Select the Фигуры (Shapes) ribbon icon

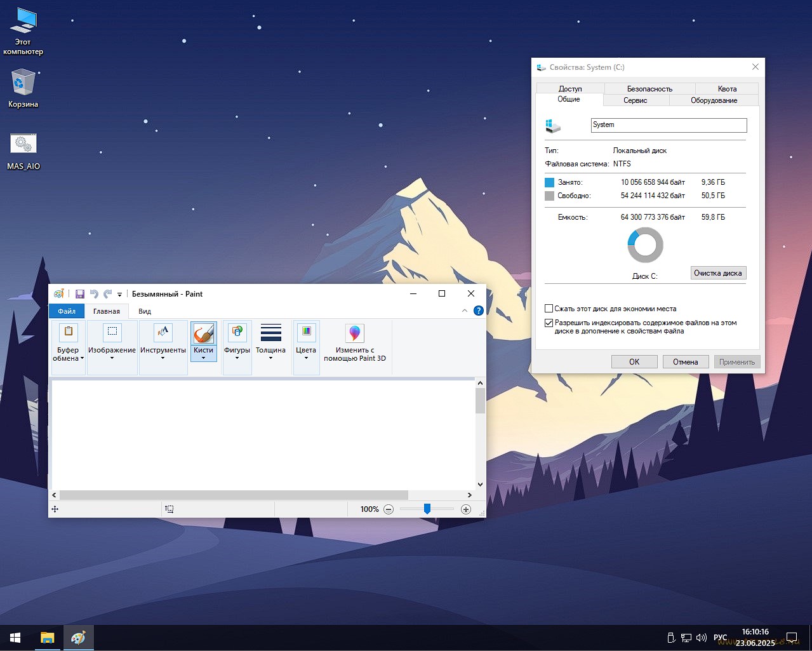pos(237,332)
